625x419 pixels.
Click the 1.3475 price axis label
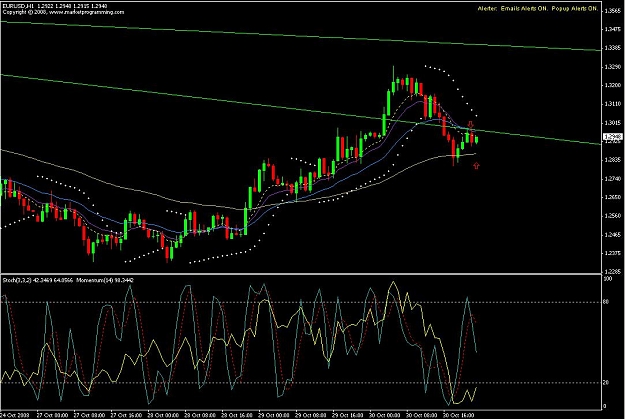[x=613, y=29]
